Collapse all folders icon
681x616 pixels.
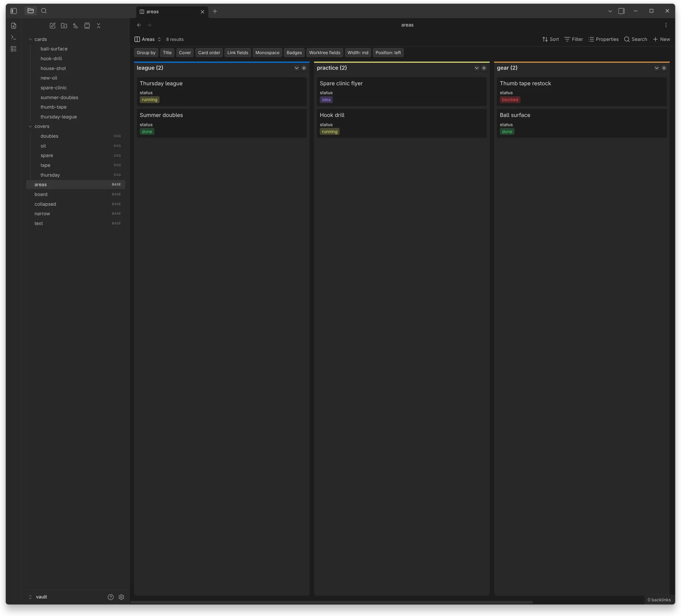(98, 26)
